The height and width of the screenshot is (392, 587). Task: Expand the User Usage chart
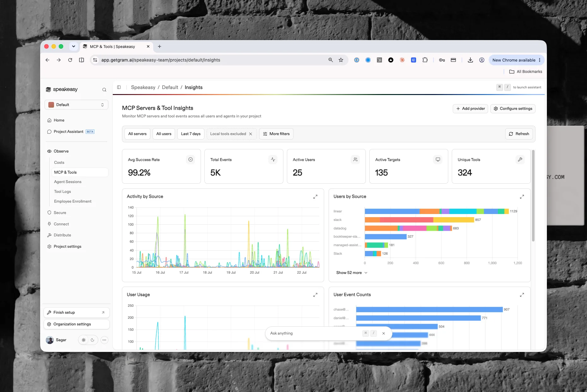(315, 295)
